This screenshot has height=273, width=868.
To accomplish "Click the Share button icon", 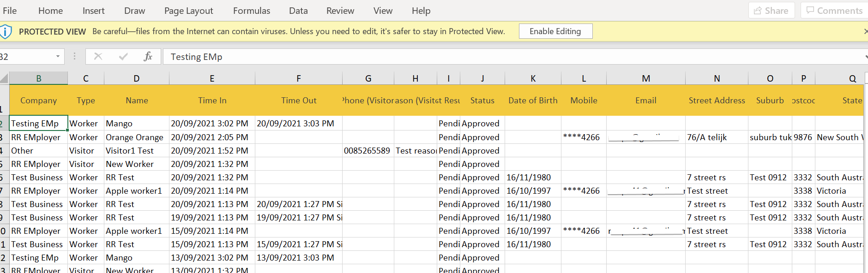I will click(x=758, y=11).
